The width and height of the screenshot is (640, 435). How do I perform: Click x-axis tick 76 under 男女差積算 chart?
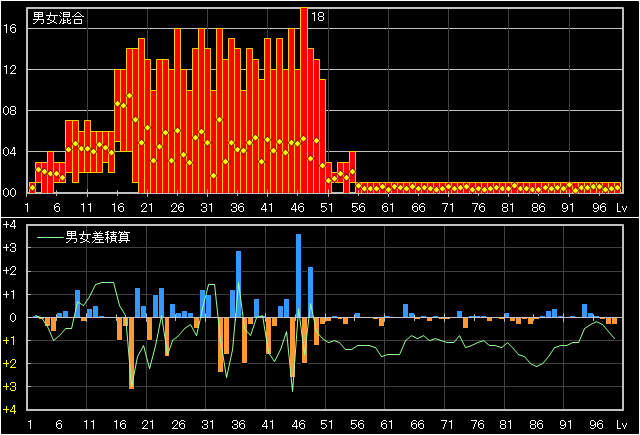pos(478,425)
